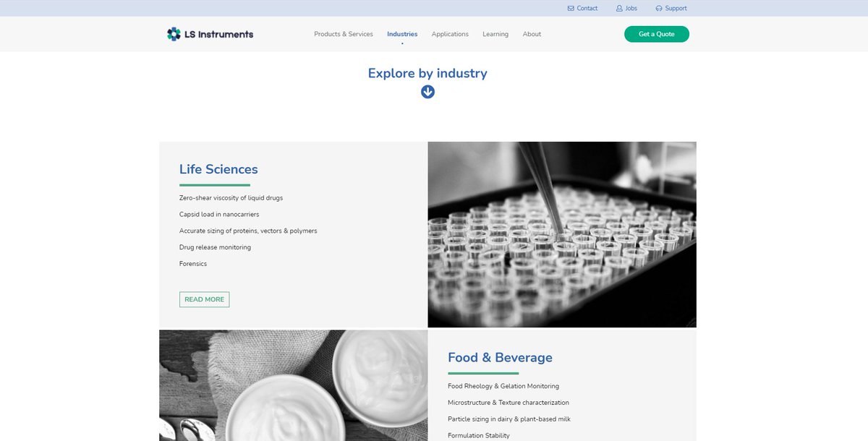Click 'Formulation Stability' text

pos(479,436)
